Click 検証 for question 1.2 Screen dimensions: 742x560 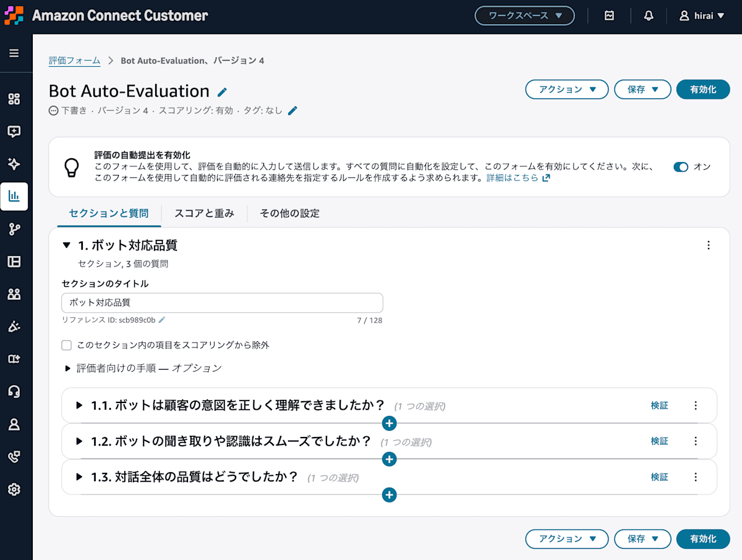tap(659, 441)
